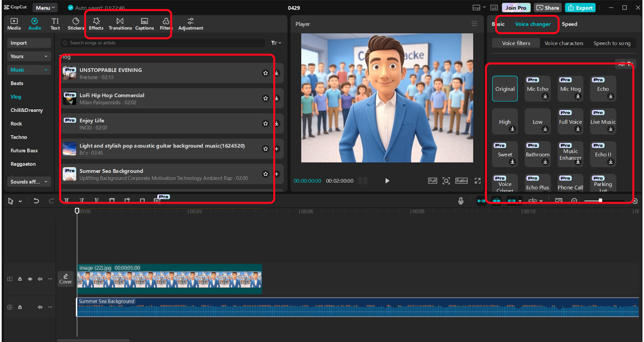Switch to the Speed tab
The height and width of the screenshot is (342, 644).
(570, 24)
